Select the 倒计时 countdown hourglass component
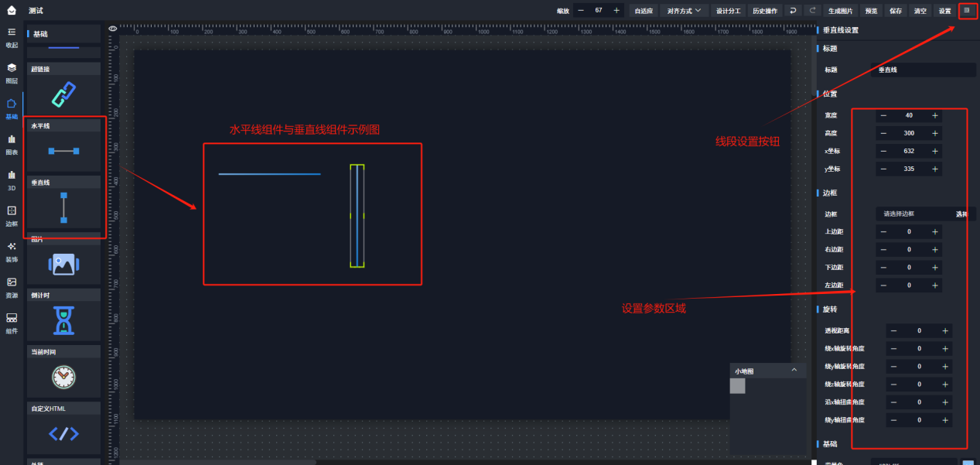The height and width of the screenshot is (465, 980). tap(63, 315)
